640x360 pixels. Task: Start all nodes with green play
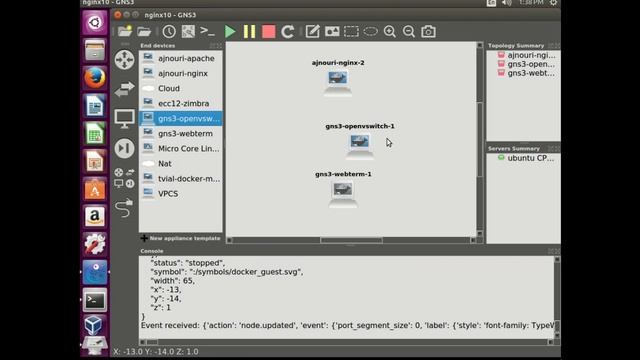230,31
